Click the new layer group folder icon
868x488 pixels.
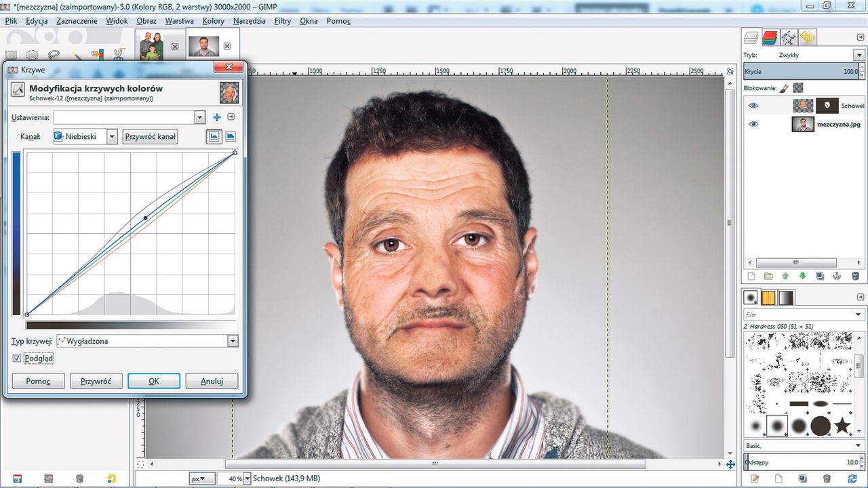click(x=768, y=276)
